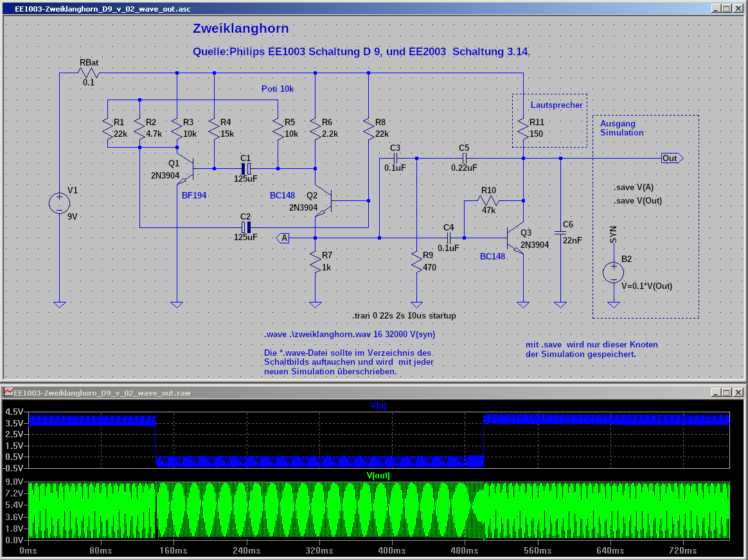The width and height of the screenshot is (748, 560).
Task: Select transistor Q3 symbol
Action: [515, 238]
